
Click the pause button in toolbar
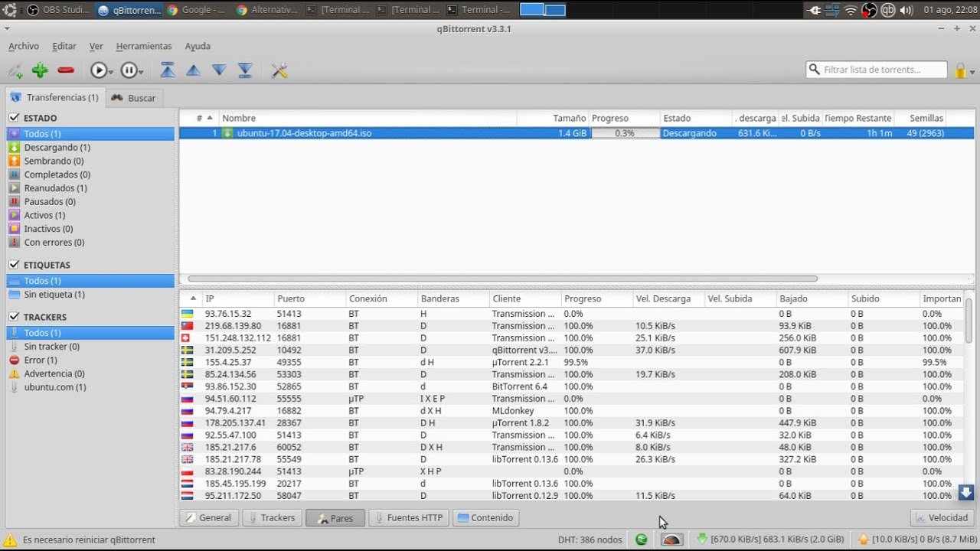coord(129,70)
